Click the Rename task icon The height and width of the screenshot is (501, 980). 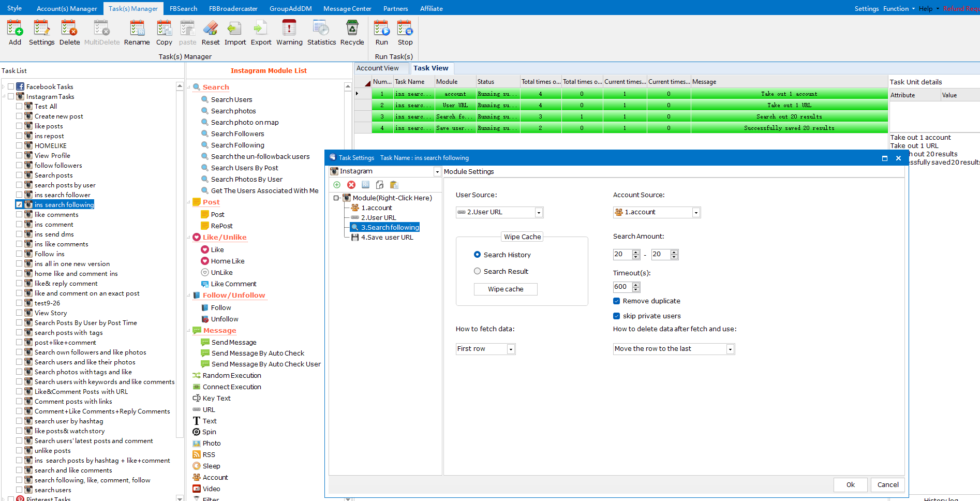137,32
